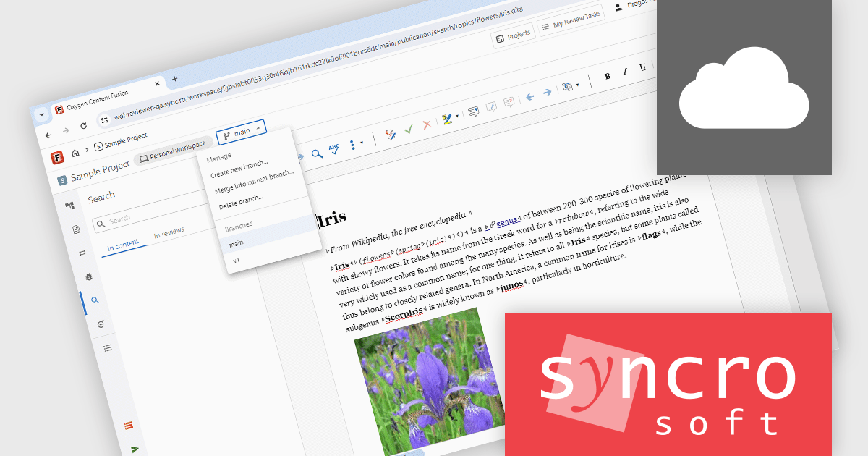Accept change using the green checkmark icon
This screenshot has height=456, width=868.
tap(409, 128)
